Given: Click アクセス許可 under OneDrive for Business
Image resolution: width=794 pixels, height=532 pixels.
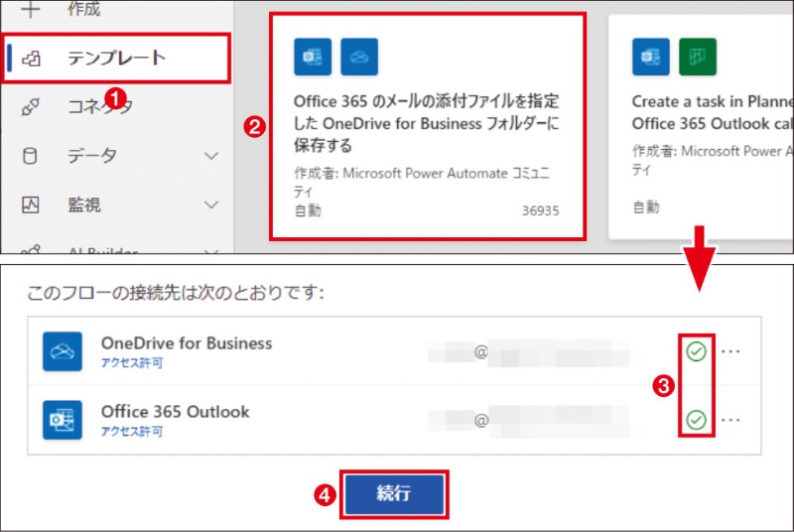Looking at the screenshot, I should [x=132, y=363].
